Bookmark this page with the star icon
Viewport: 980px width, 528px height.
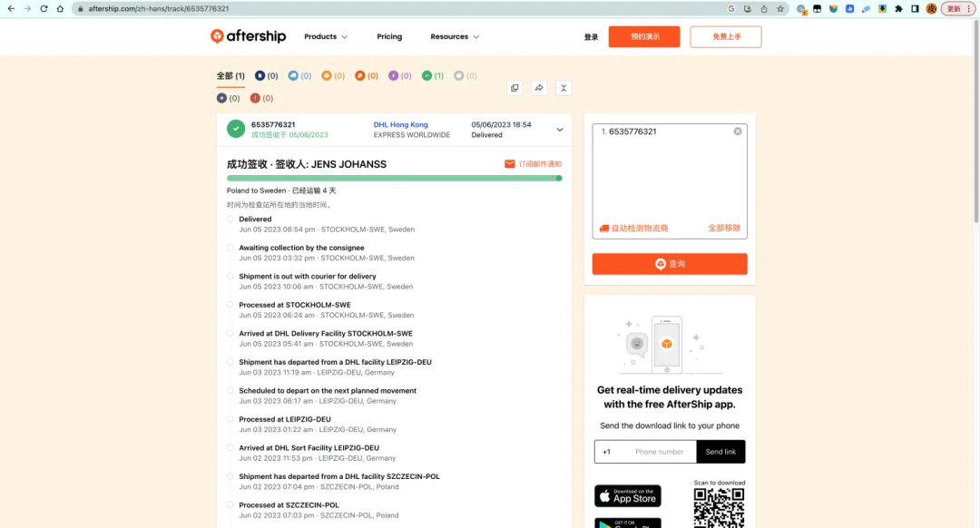click(780, 9)
